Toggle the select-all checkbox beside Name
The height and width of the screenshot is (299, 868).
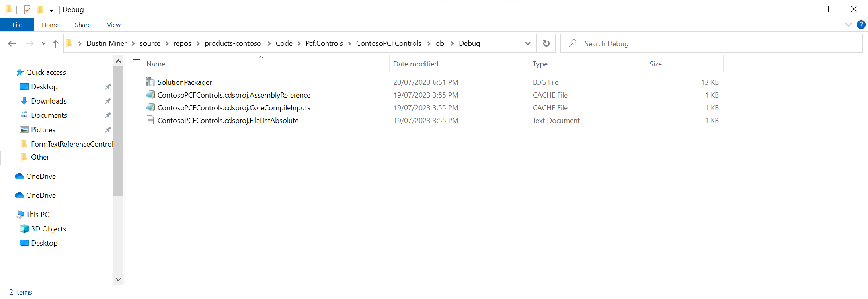[x=137, y=64]
